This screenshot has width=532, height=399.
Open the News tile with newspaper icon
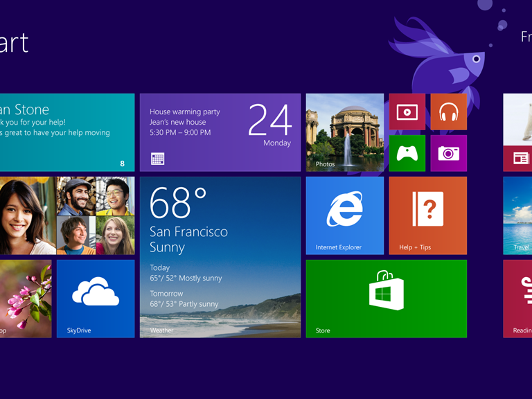click(517, 132)
